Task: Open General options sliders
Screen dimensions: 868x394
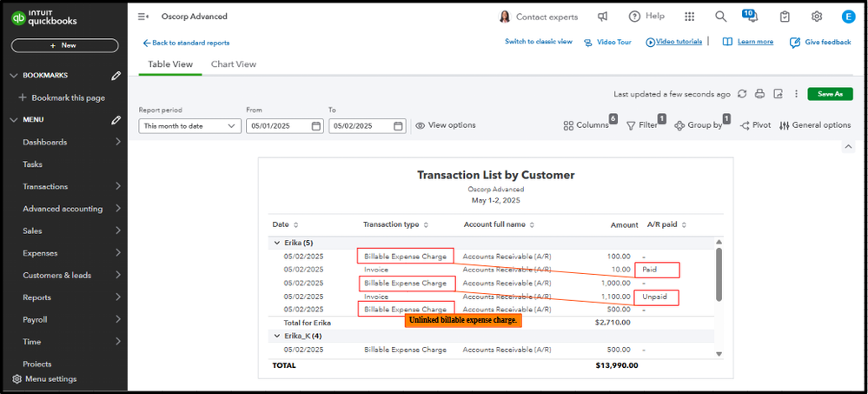Action: click(815, 125)
